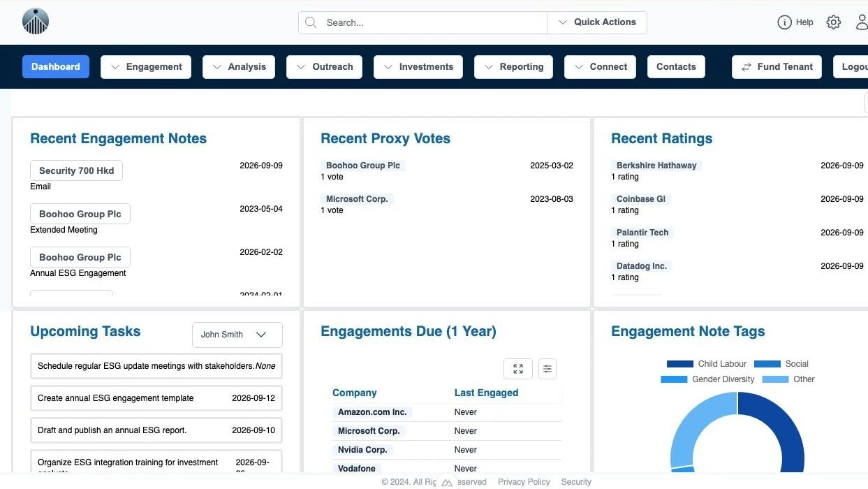Toggle Other legend swatch

[775, 379]
